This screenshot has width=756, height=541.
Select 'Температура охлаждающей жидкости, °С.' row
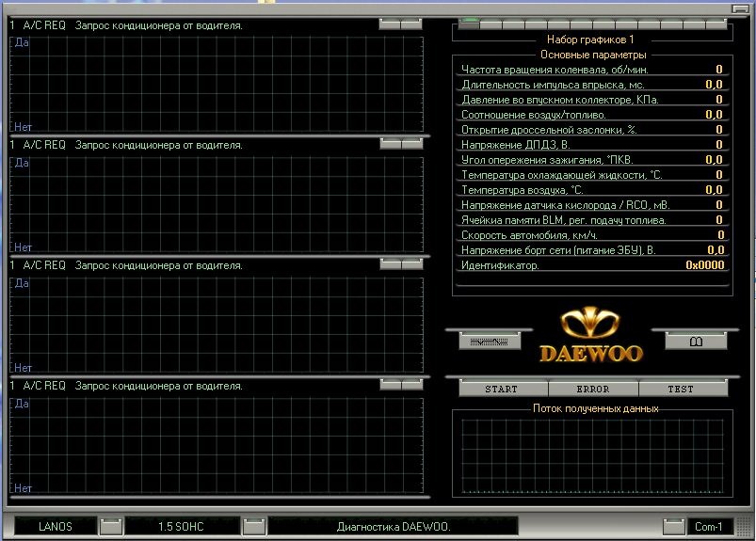[x=592, y=174]
